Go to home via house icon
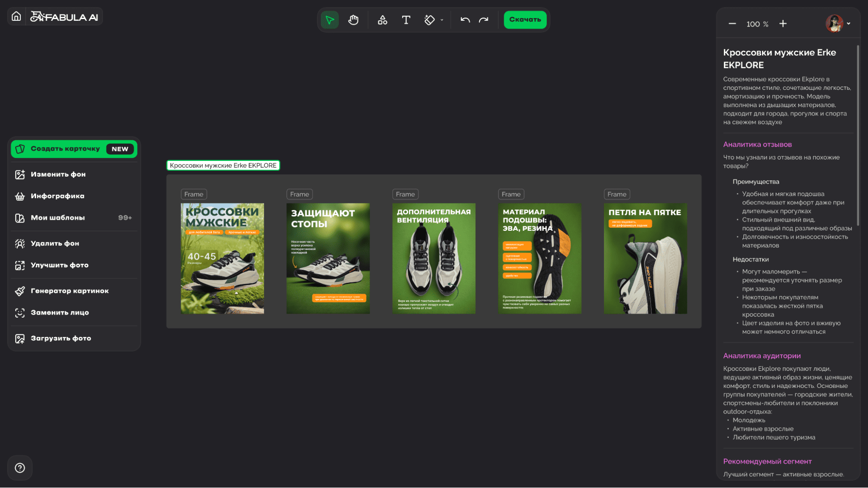Screen dimensions: 868x488 (17, 16)
